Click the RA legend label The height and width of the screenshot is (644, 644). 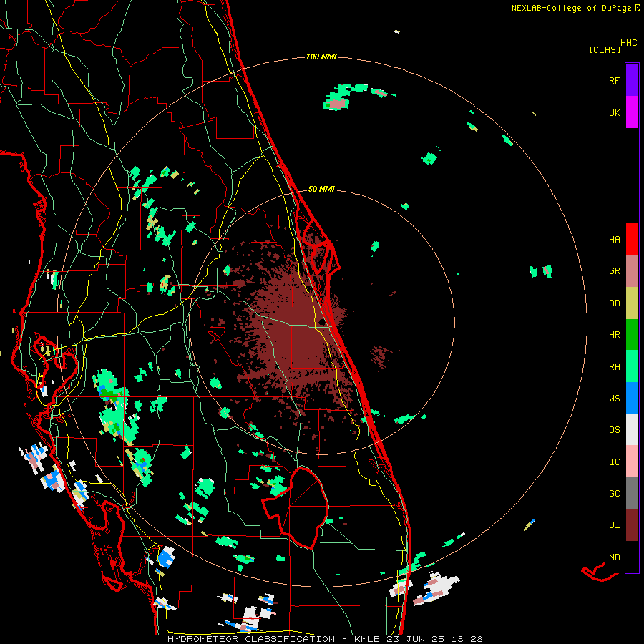click(614, 367)
